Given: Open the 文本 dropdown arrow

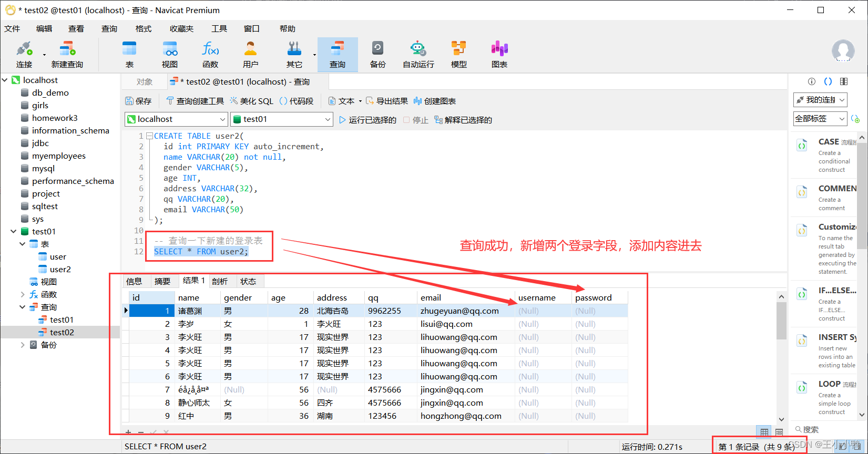Looking at the screenshot, I should [360, 101].
